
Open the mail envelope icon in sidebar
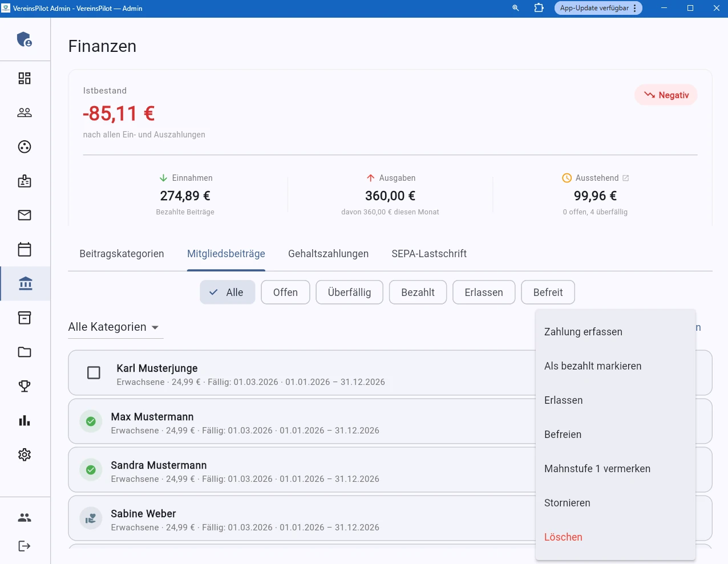pos(25,215)
